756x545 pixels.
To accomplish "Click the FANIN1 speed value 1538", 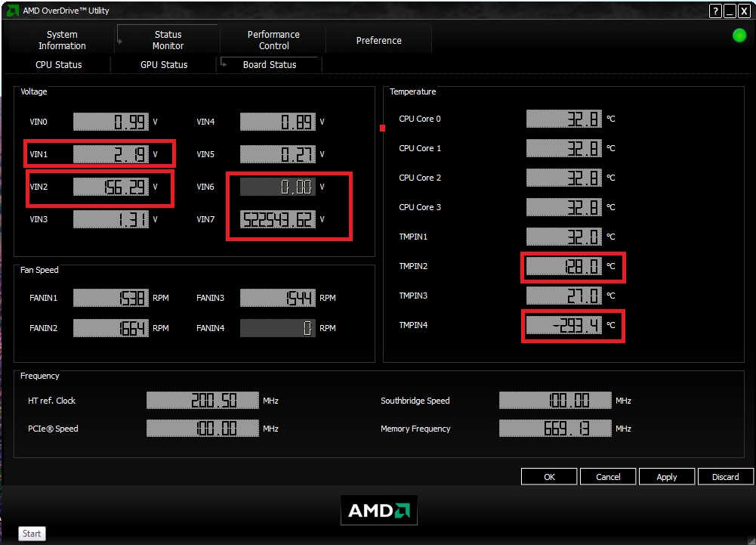I will [x=111, y=298].
